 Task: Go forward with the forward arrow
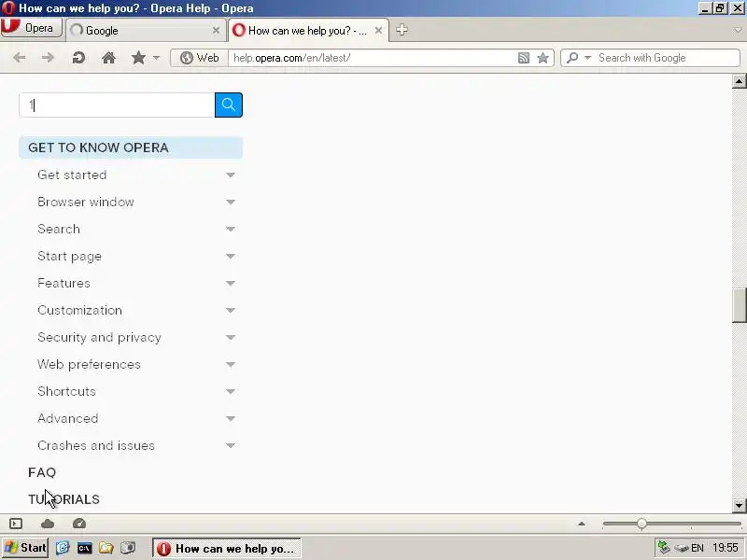click(48, 58)
